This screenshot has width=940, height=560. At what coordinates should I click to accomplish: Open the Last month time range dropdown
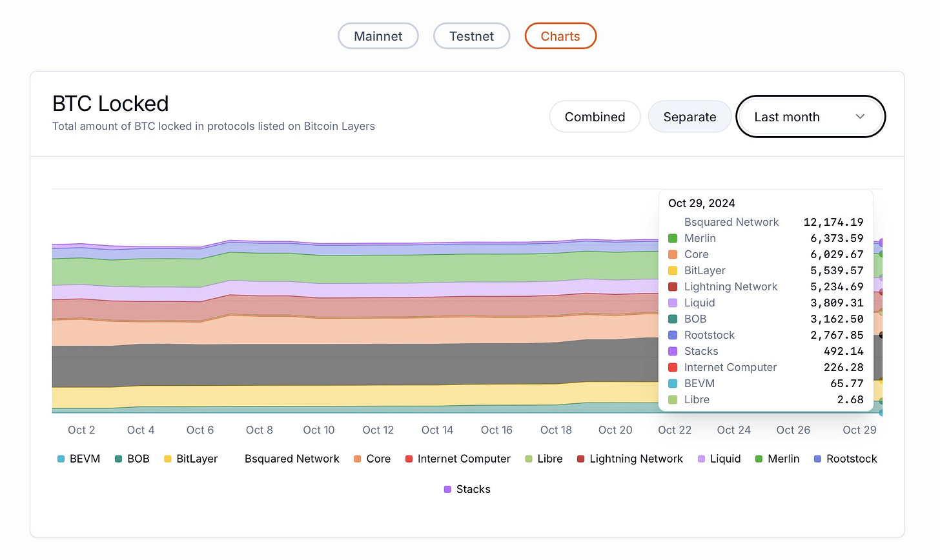810,117
